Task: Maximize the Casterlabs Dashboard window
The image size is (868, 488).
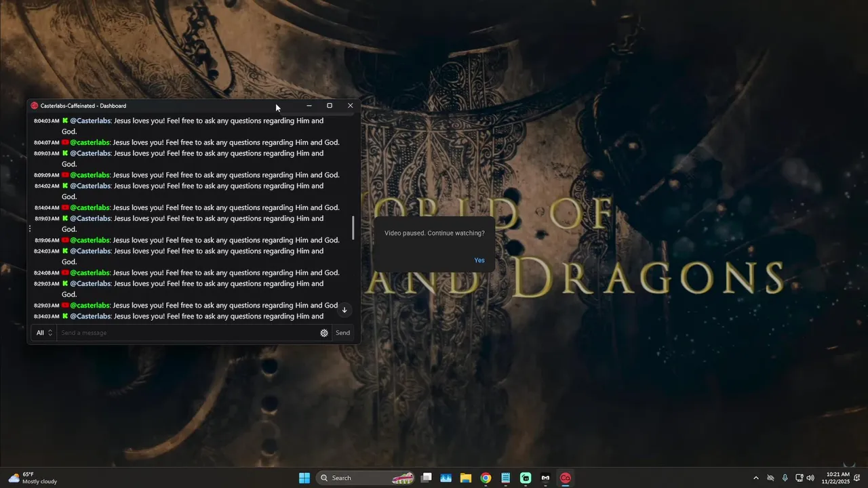Action: click(x=330, y=106)
